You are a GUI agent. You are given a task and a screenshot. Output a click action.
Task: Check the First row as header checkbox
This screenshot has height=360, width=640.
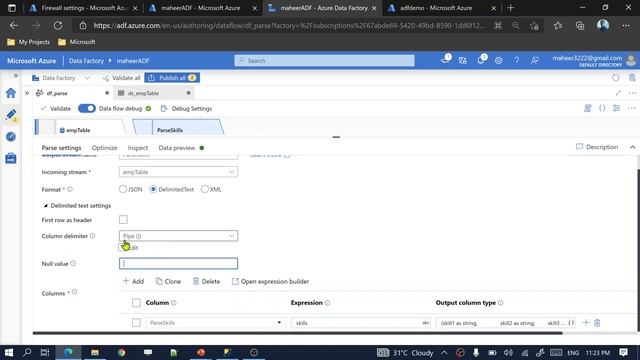(x=123, y=220)
